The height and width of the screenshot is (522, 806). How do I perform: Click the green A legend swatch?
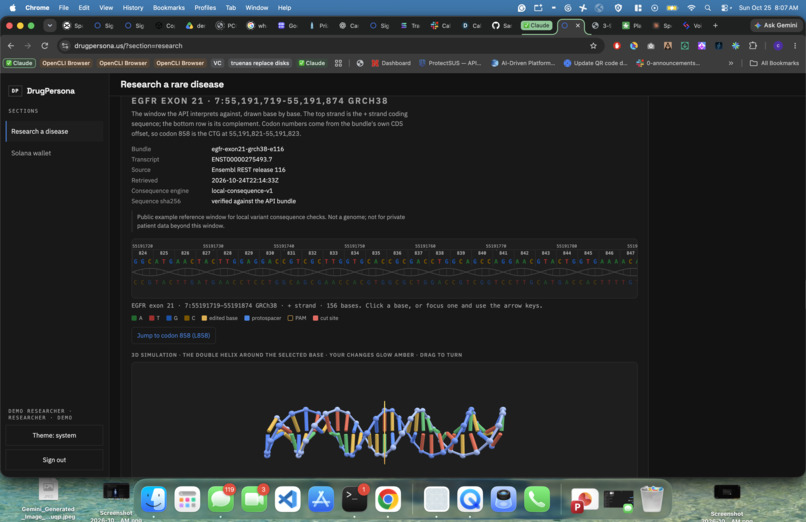pos(134,318)
